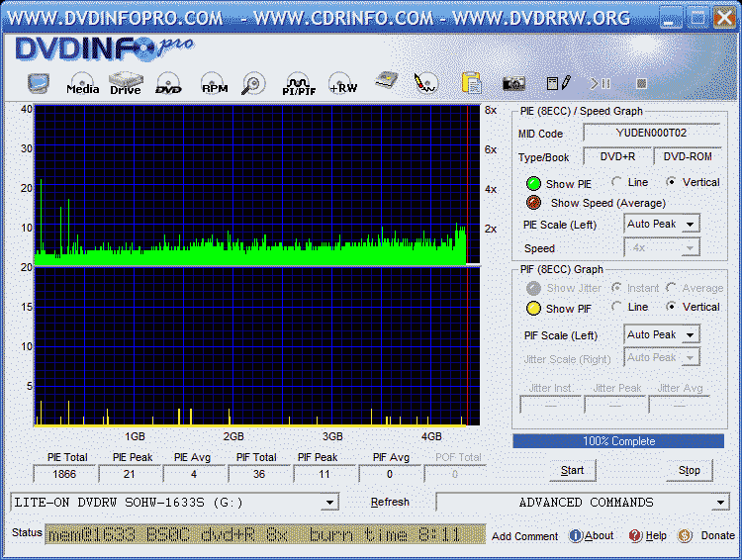Click the square stop toolbar control

click(x=641, y=84)
